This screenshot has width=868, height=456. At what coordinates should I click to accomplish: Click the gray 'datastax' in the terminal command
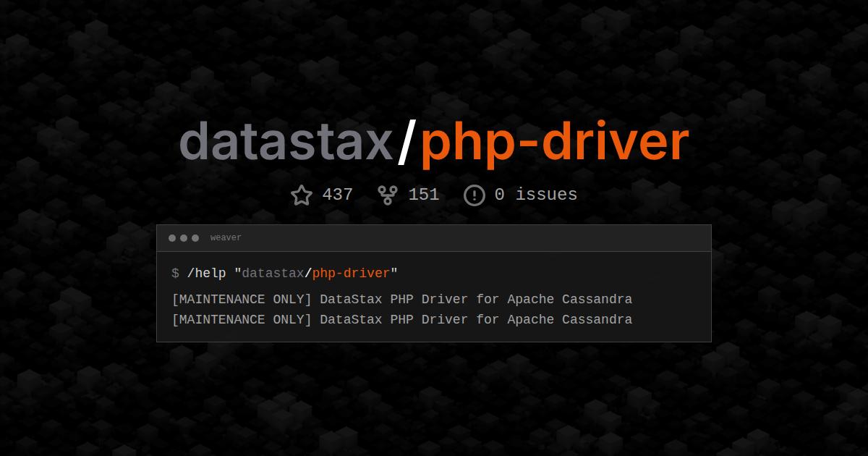tap(273, 273)
